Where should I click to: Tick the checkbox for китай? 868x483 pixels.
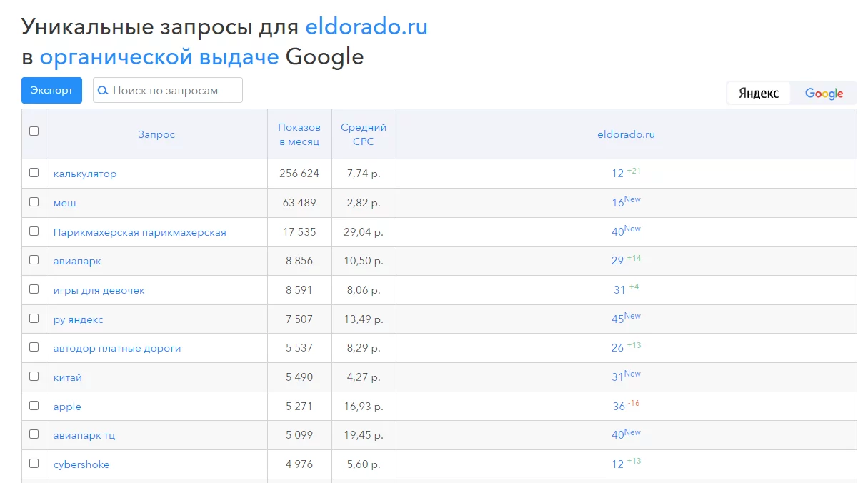(34, 377)
